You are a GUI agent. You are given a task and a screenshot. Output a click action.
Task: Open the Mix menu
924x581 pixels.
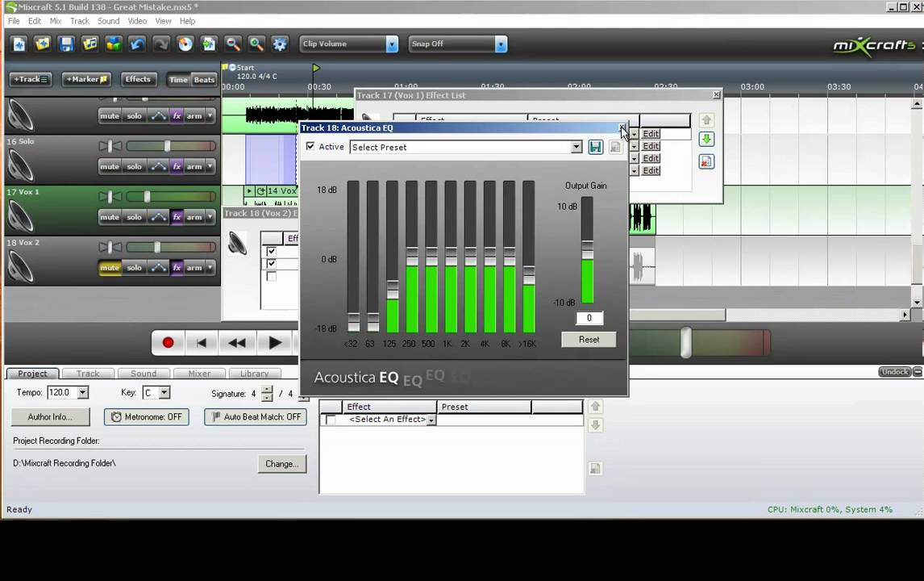click(x=56, y=21)
